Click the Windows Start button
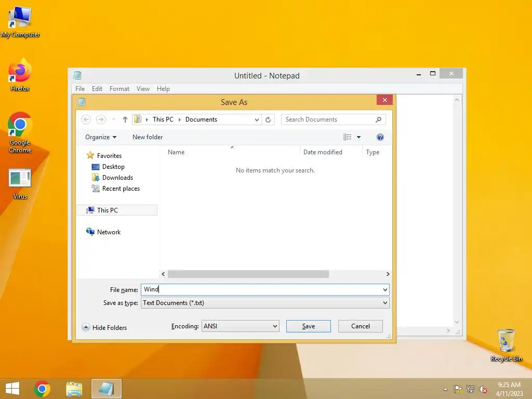 (x=12, y=389)
